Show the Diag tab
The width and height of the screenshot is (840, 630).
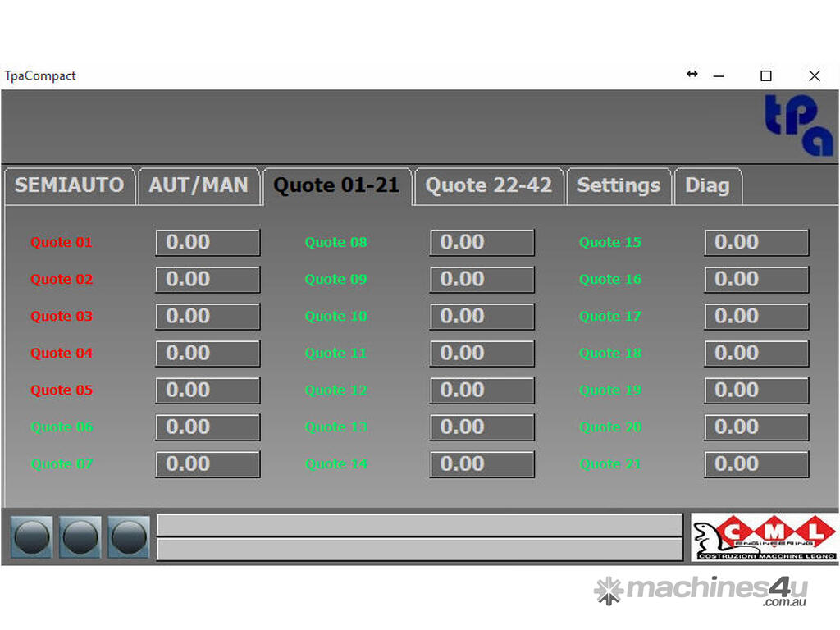tap(707, 185)
